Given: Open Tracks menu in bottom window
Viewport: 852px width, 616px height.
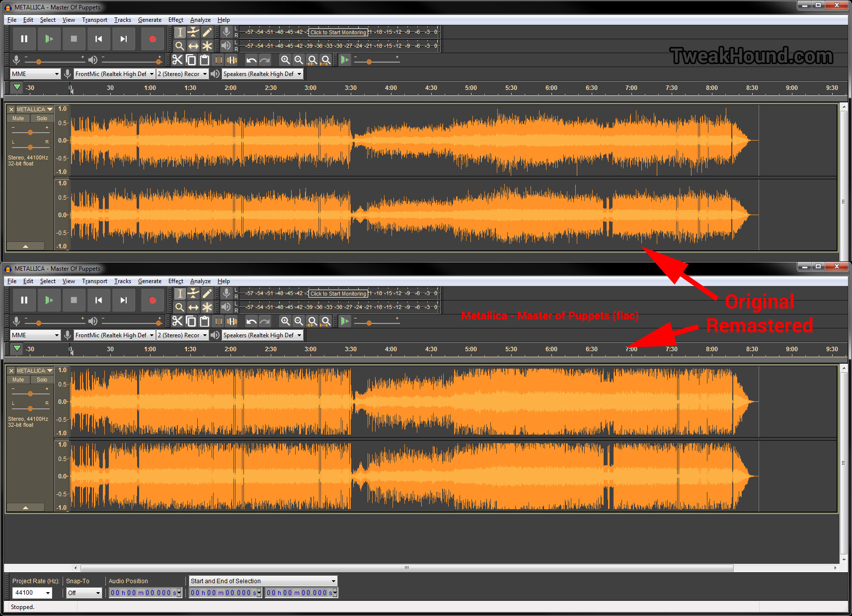Looking at the screenshot, I should tap(123, 281).
